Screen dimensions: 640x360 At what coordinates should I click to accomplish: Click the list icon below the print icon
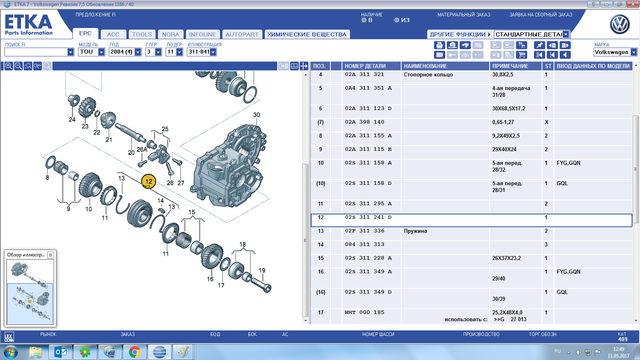tap(439, 55)
